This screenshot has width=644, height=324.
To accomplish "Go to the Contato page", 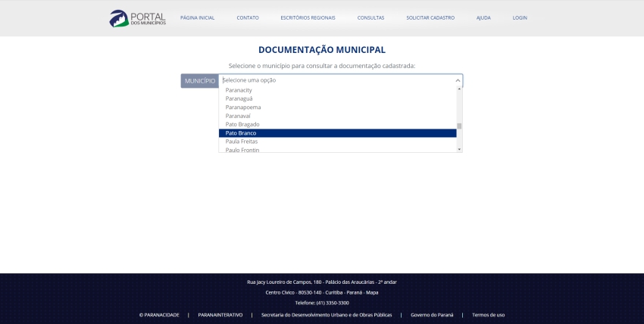I will (248, 17).
